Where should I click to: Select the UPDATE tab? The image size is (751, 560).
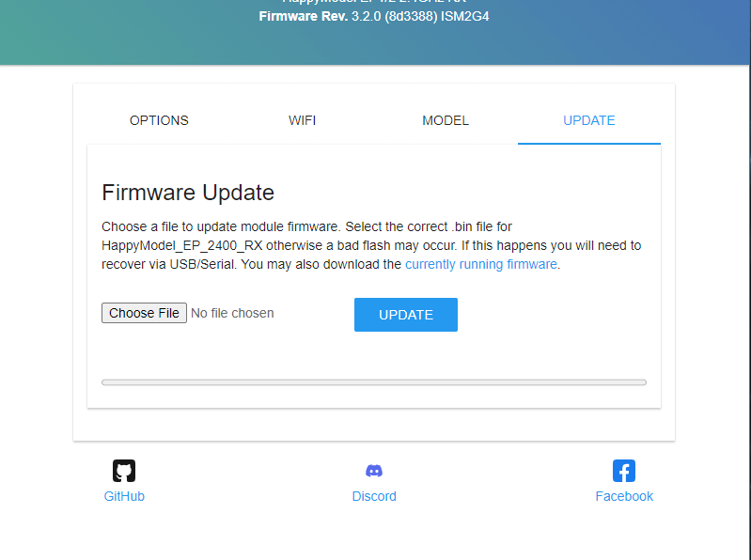pyautogui.click(x=589, y=120)
